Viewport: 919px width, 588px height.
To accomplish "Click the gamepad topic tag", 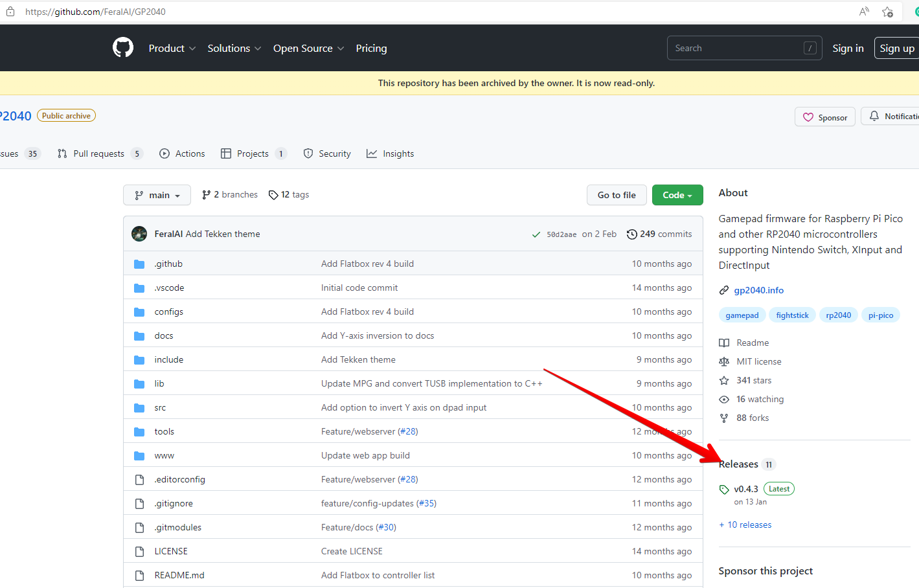I will (x=742, y=315).
